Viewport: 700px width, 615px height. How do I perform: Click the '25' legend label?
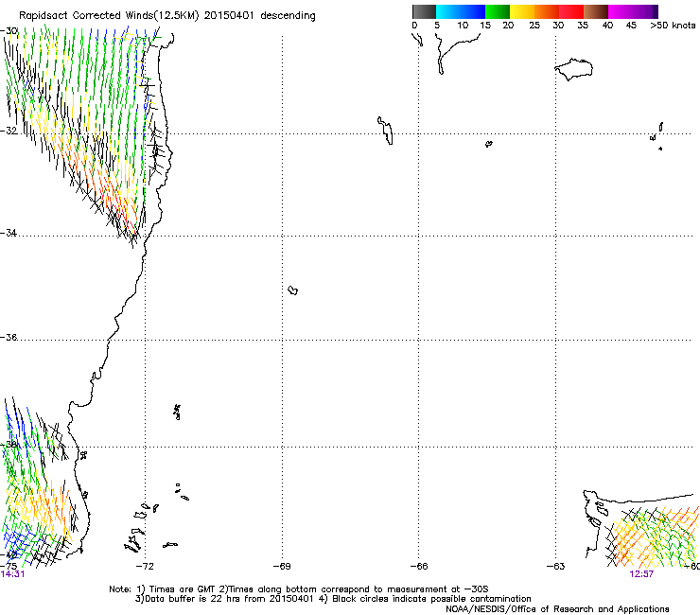pos(534,26)
